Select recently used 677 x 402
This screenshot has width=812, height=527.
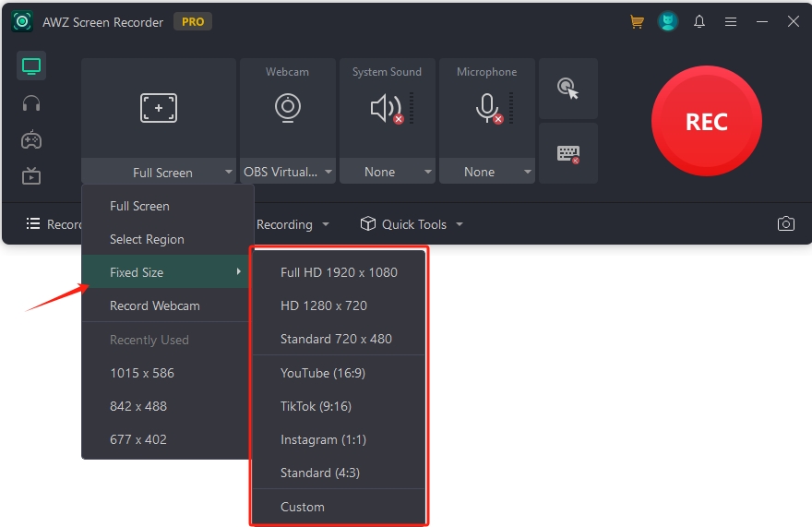165,439
